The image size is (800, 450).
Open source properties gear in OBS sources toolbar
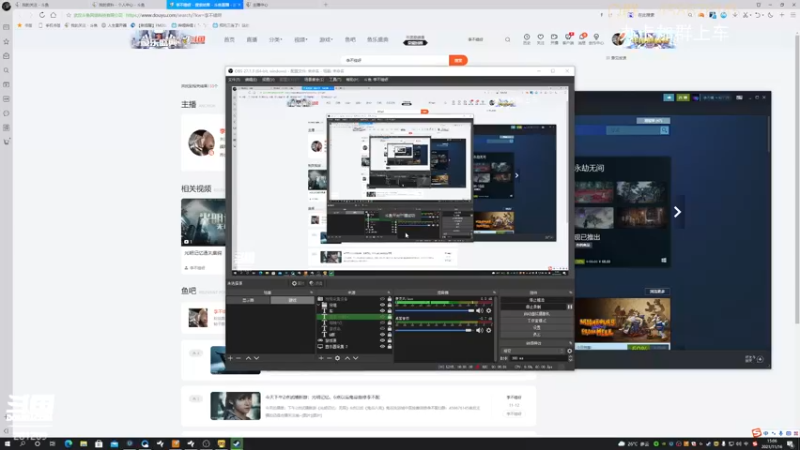click(x=337, y=358)
